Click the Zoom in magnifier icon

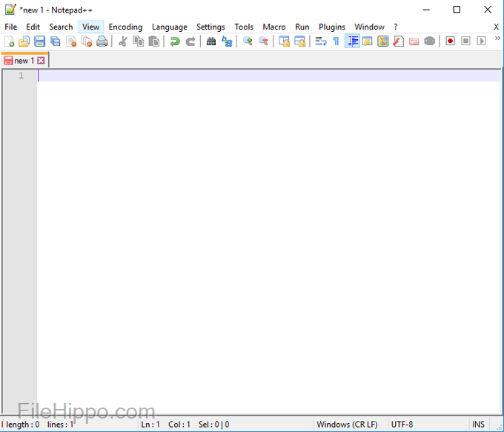(x=248, y=41)
